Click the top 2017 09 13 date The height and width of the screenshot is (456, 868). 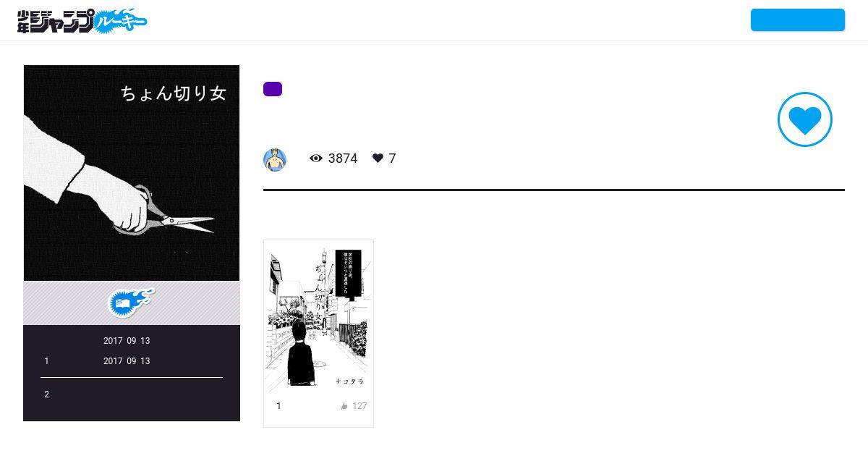pyautogui.click(x=127, y=341)
